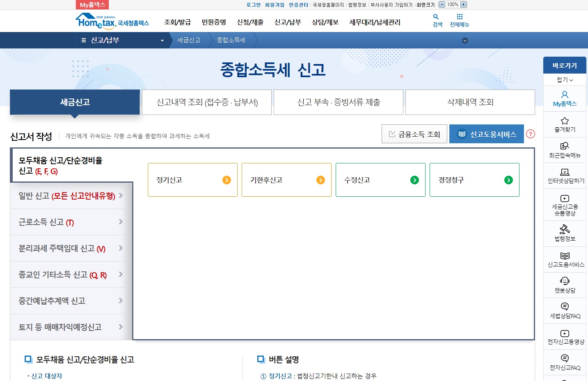Start a 정기신고 filing
Viewport: 588px width, 381px height.
(x=192, y=180)
